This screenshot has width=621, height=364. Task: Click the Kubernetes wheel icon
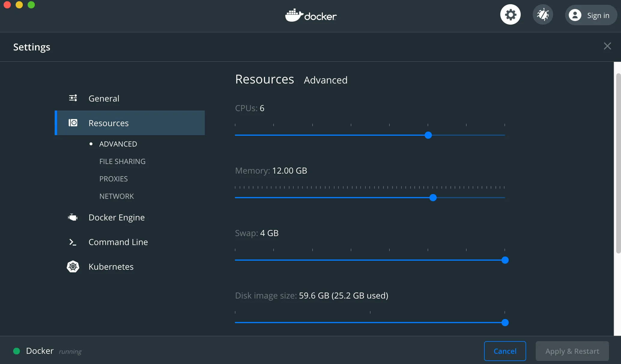73,266
